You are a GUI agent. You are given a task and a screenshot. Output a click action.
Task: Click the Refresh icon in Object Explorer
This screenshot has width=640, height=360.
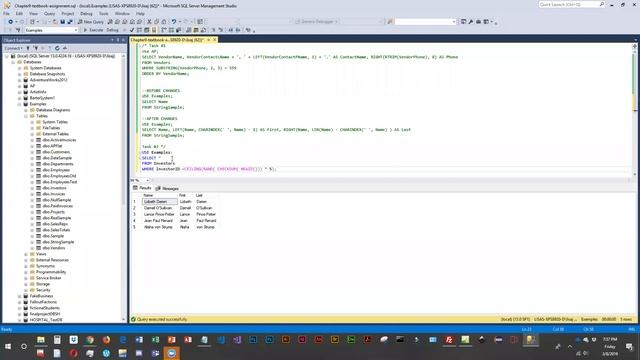pyautogui.click(x=57, y=48)
